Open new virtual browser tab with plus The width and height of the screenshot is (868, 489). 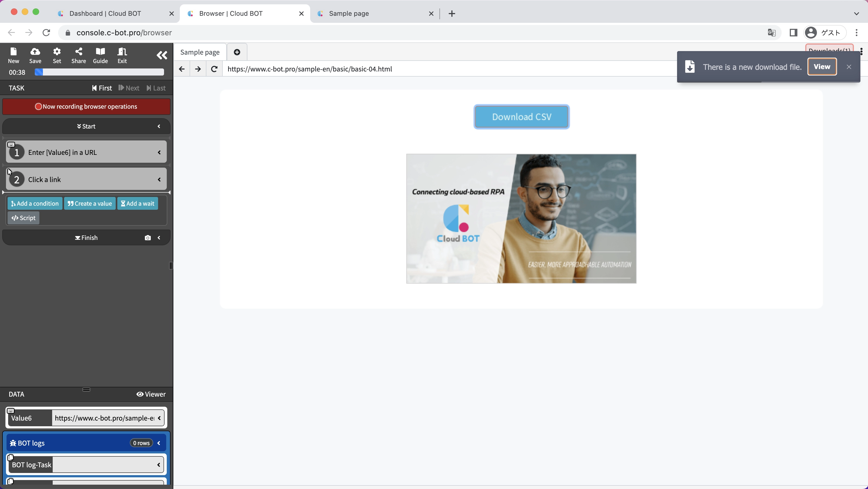pyautogui.click(x=237, y=52)
